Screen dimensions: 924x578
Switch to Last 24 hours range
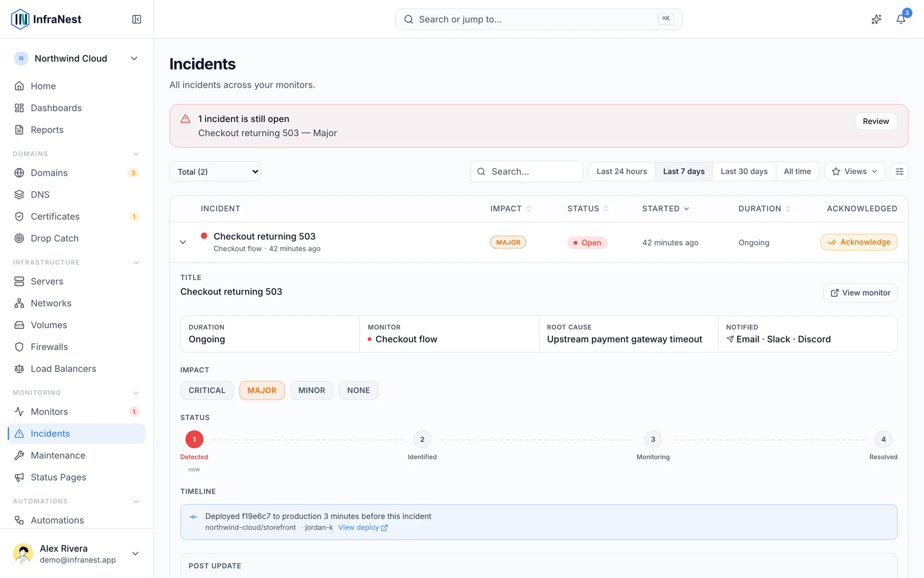(x=622, y=171)
